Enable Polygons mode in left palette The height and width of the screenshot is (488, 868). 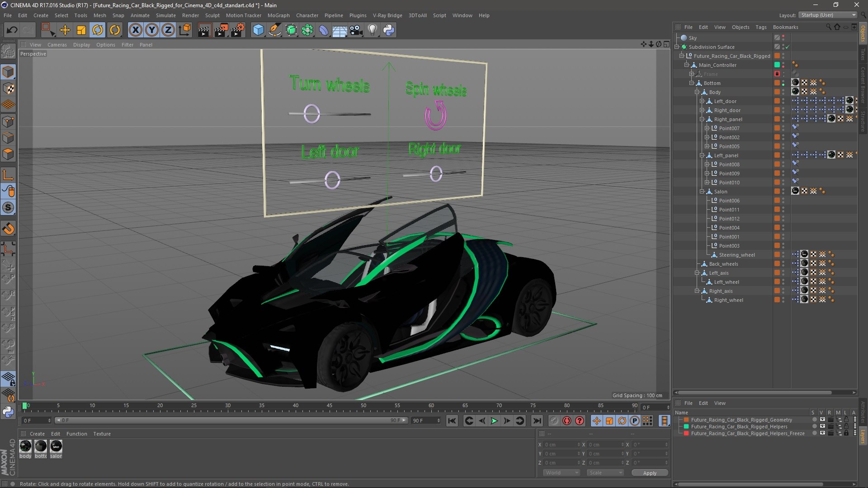coord(8,155)
